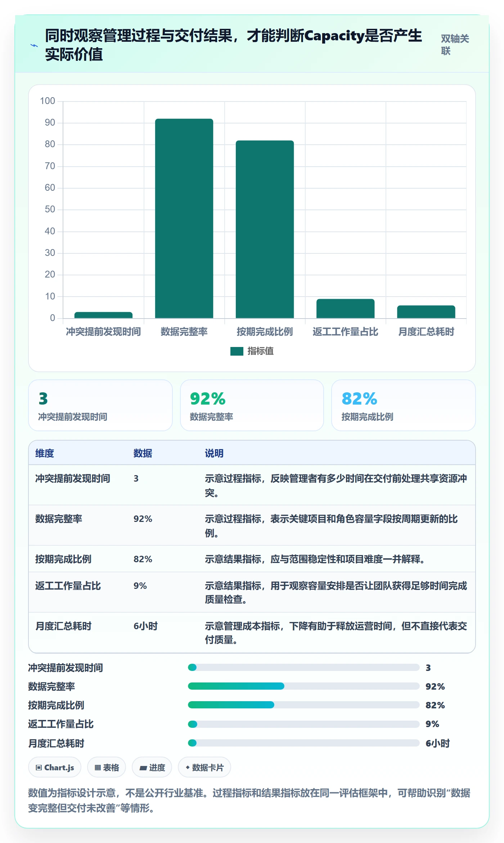Click the 冲突提前发现时间 x-axis label
Screen dimensions: 504x843
pyautogui.click(x=103, y=332)
